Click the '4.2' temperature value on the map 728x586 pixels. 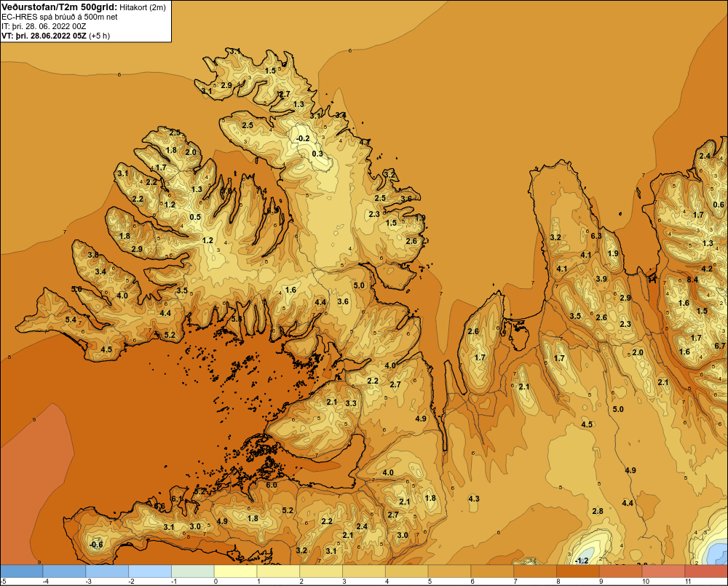[707, 269]
